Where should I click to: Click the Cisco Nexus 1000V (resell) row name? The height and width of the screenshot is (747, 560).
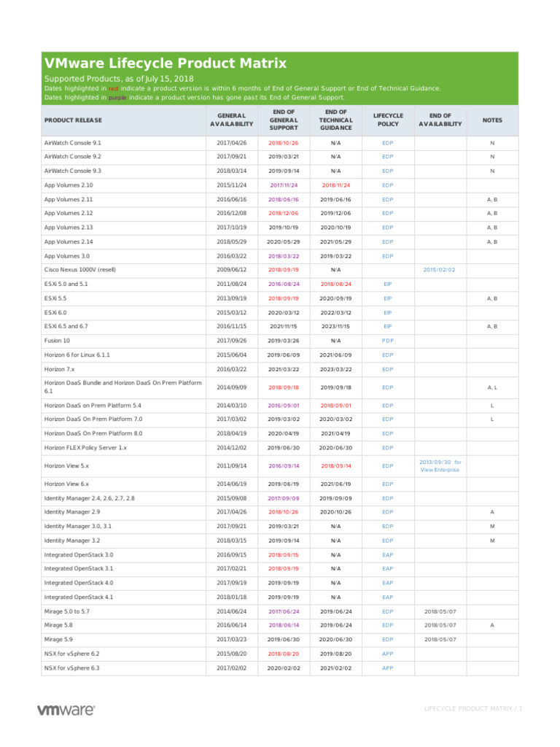coord(80,270)
